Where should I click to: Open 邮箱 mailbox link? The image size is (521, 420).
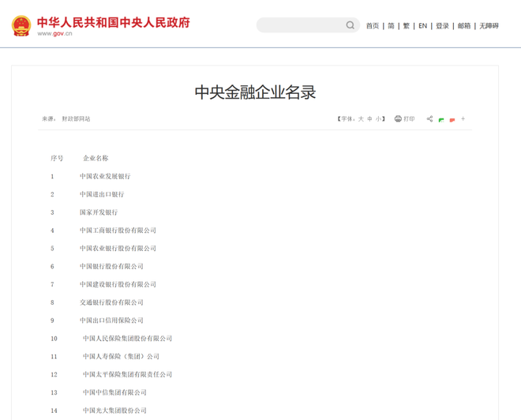pyautogui.click(x=464, y=26)
